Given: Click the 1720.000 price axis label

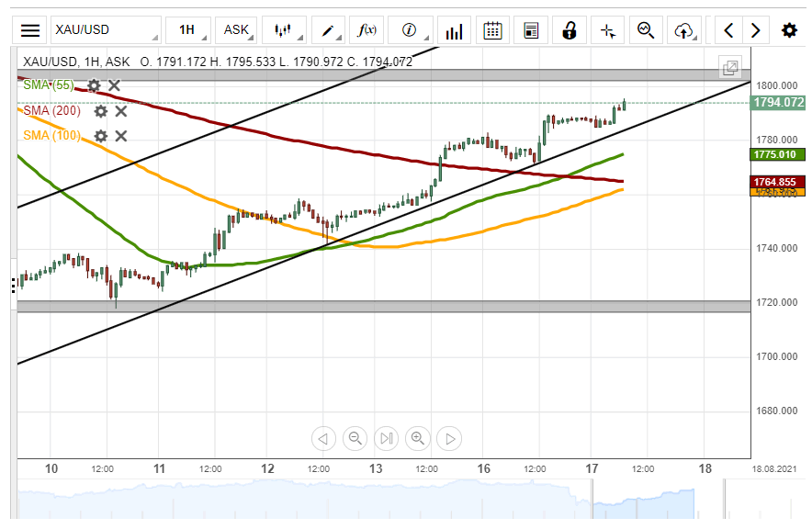Looking at the screenshot, I should [777, 302].
